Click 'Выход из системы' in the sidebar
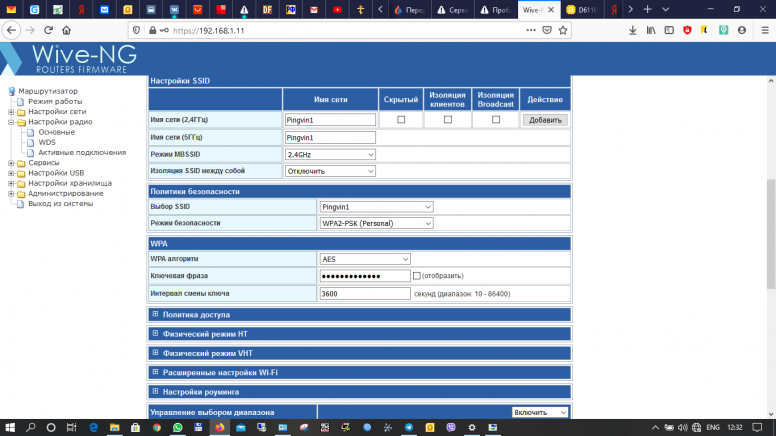Screen dimensions: 776x436 [x=60, y=203]
